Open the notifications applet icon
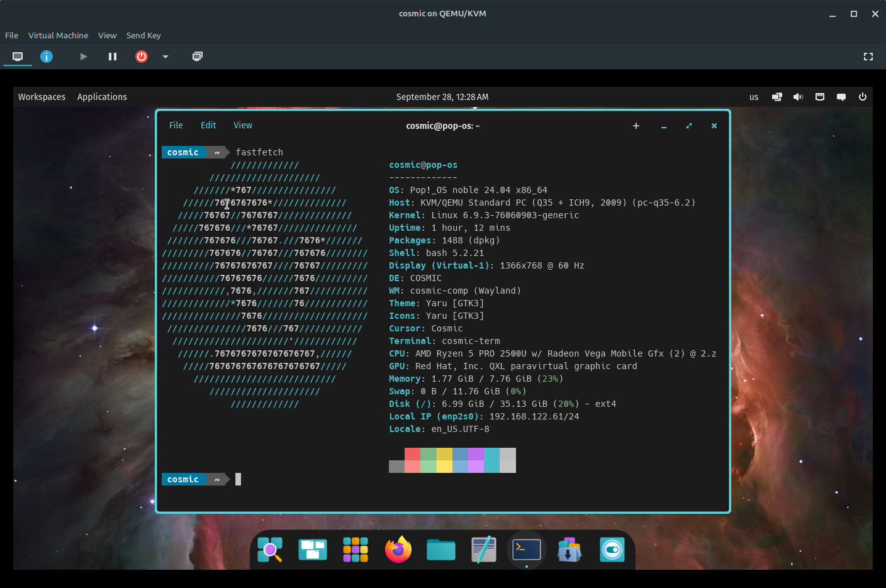This screenshot has height=588, width=886. [x=841, y=97]
